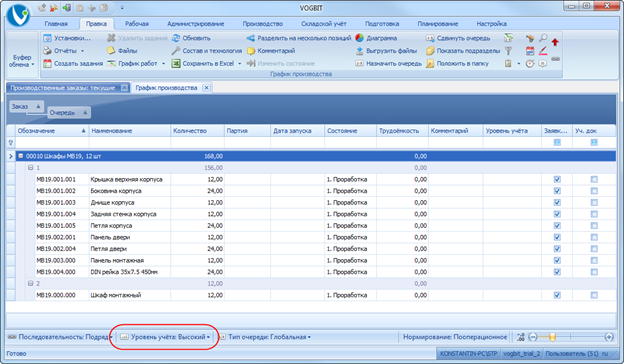Toggle Заявк. checkbox for MB19.001.003

(557, 202)
